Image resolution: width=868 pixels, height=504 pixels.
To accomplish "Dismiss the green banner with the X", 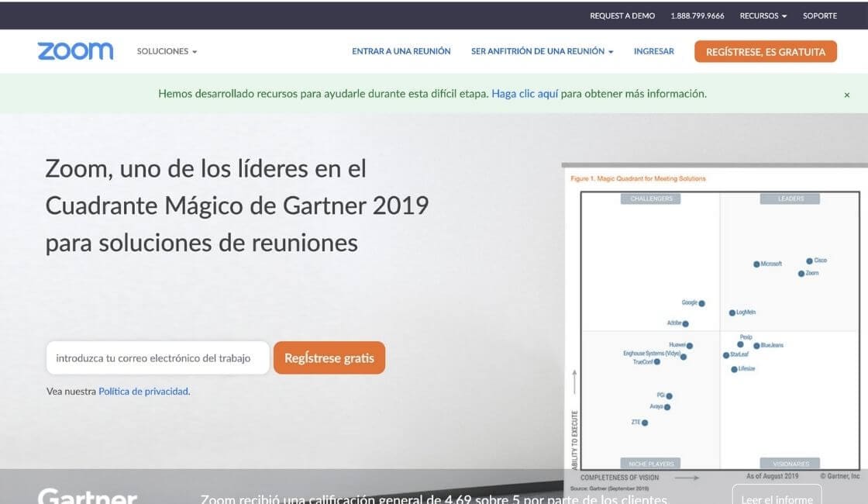I will click(x=846, y=95).
